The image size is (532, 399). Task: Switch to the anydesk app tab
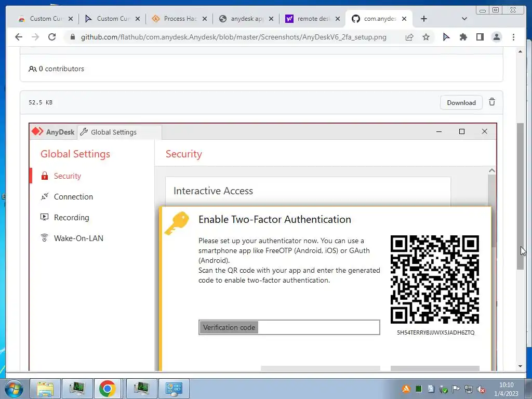tap(246, 19)
